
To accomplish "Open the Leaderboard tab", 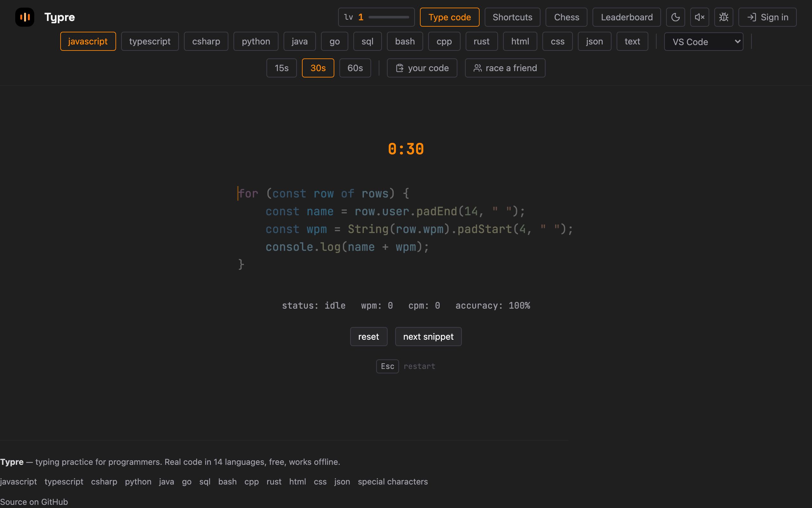I will click(x=627, y=17).
